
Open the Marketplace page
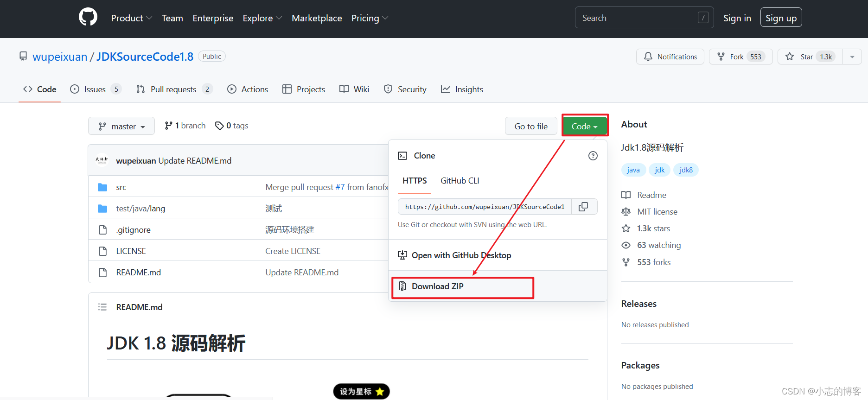point(317,18)
